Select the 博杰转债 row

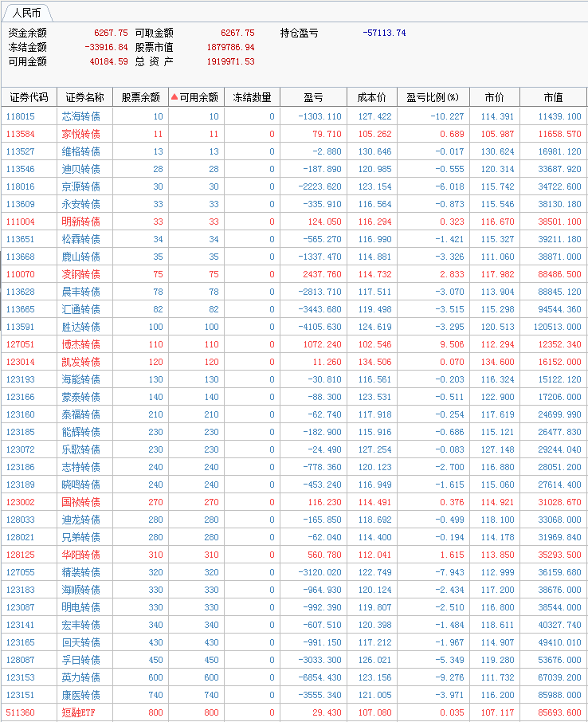[x=294, y=344]
